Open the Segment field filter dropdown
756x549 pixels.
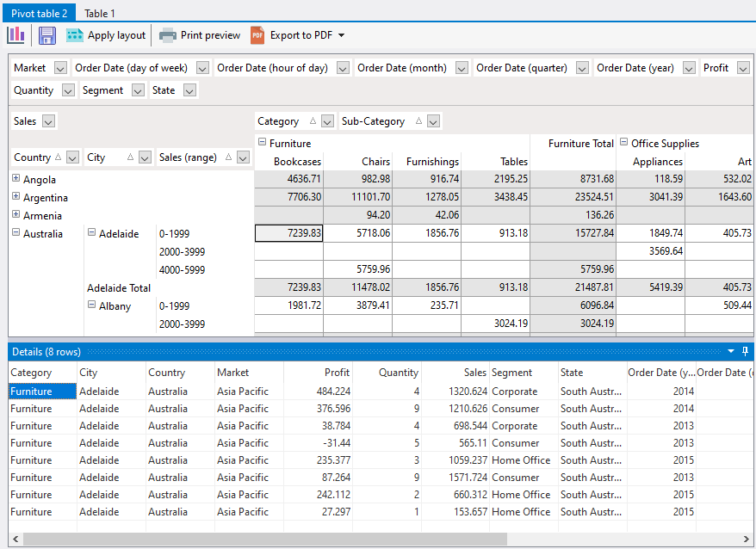click(138, 90)
